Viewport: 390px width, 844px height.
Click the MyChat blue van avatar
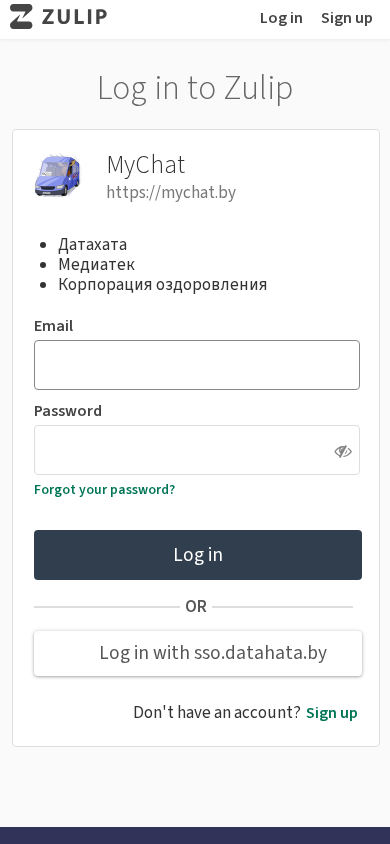[x=58, y=175]
